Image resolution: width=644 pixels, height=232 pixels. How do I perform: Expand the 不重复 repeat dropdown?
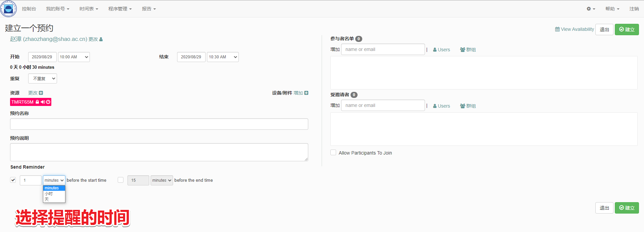43,78
